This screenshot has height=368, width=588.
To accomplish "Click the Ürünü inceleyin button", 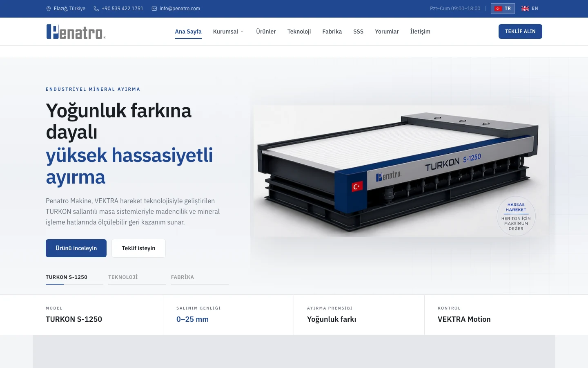I will click(76, 248).
